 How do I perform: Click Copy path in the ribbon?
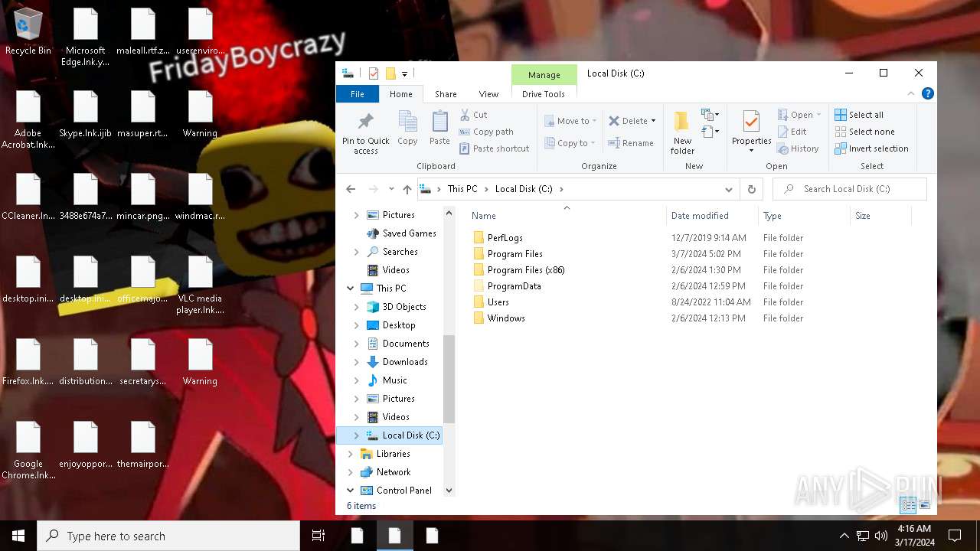click(x=486, y=132)
